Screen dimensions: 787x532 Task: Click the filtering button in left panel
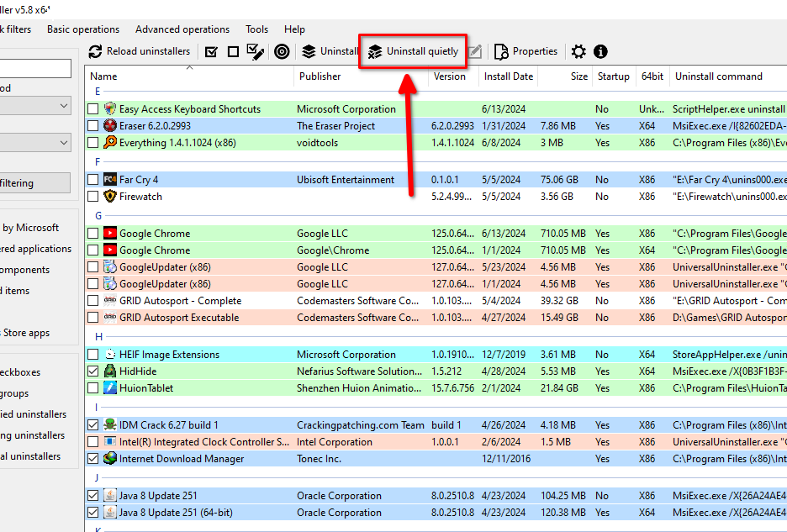[35, 183]
